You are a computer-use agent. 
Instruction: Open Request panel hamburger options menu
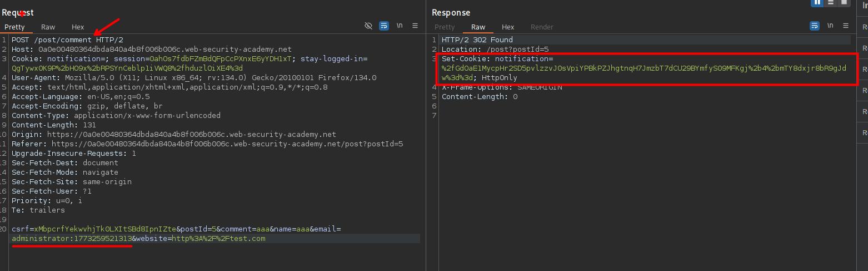415,26
